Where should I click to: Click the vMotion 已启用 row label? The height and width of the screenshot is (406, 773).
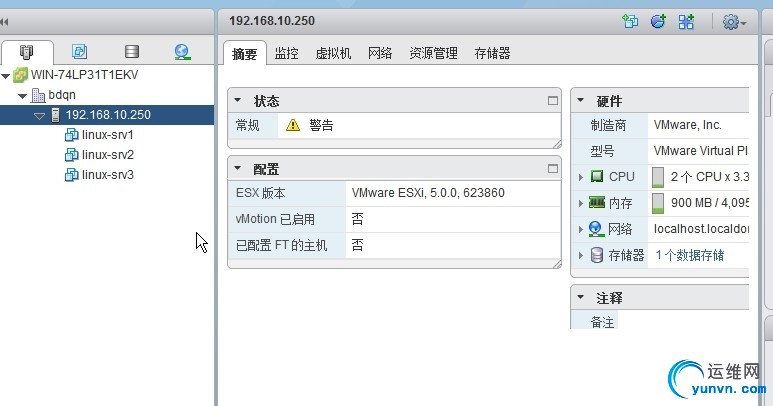coord(275,219)
